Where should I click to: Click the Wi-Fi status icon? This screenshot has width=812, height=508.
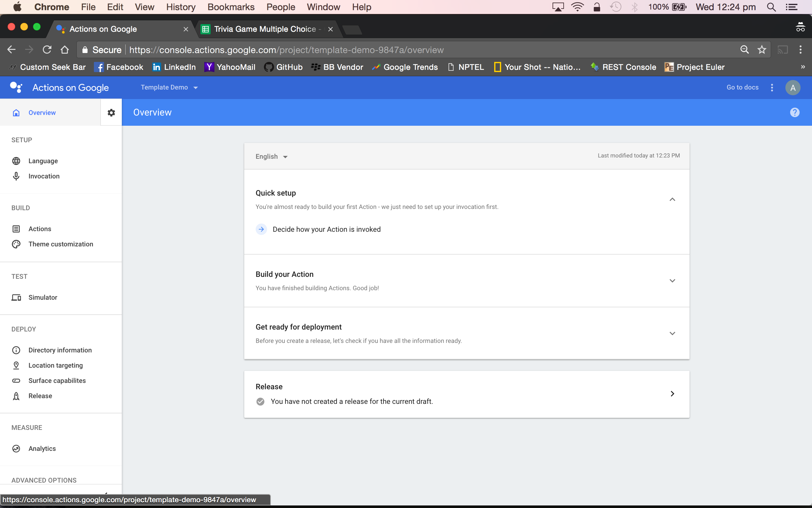(578, 7)
